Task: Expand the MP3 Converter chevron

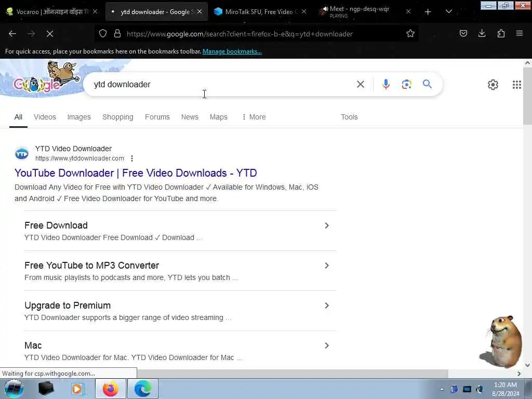Action: pos(327,265)
